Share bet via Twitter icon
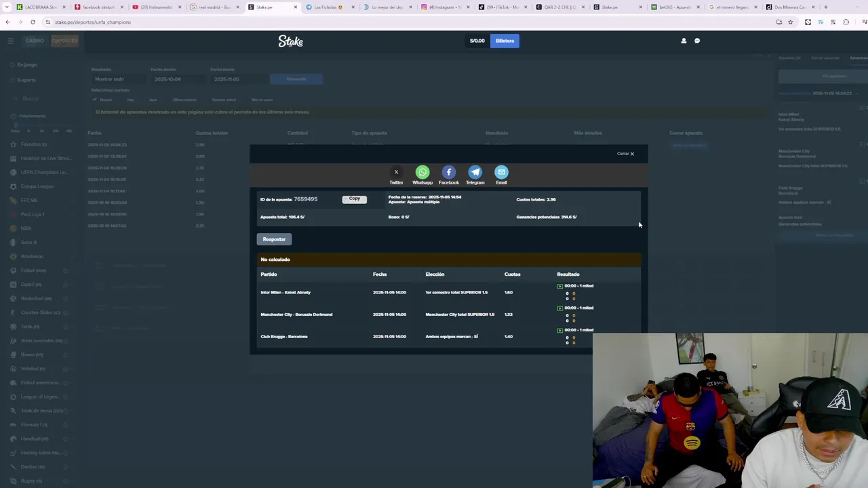 click(x=396, y=172)
